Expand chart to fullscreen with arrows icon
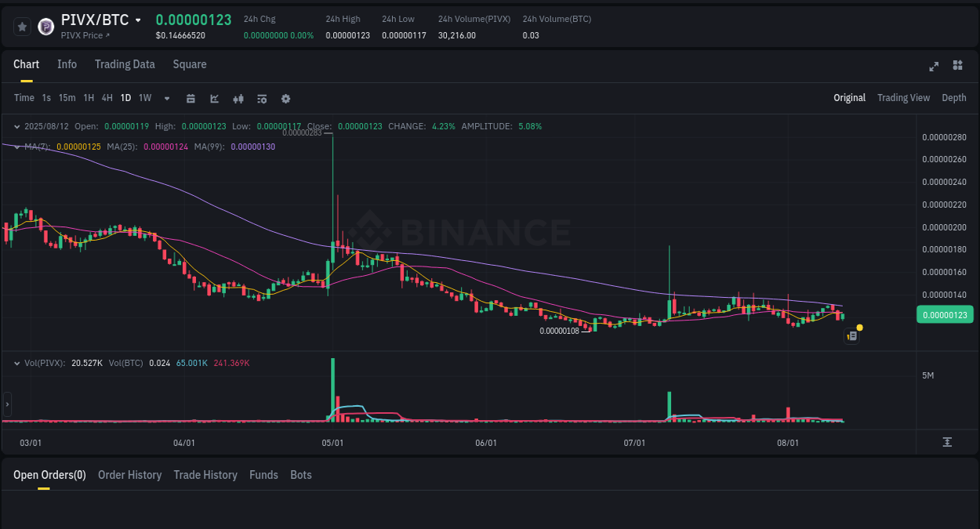This screenshot has width=980, height=529. [933, 67]
